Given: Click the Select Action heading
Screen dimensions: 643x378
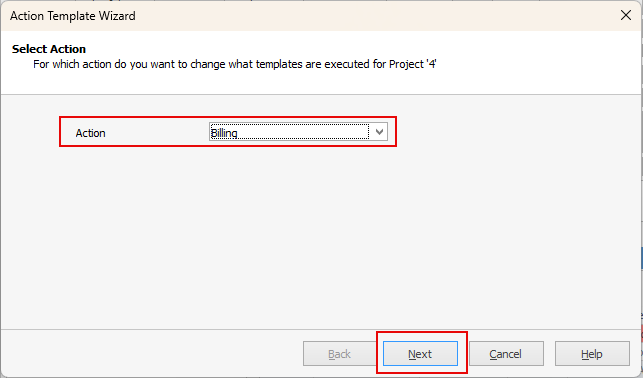Looking at the screenshot, I should click(49, 49).
